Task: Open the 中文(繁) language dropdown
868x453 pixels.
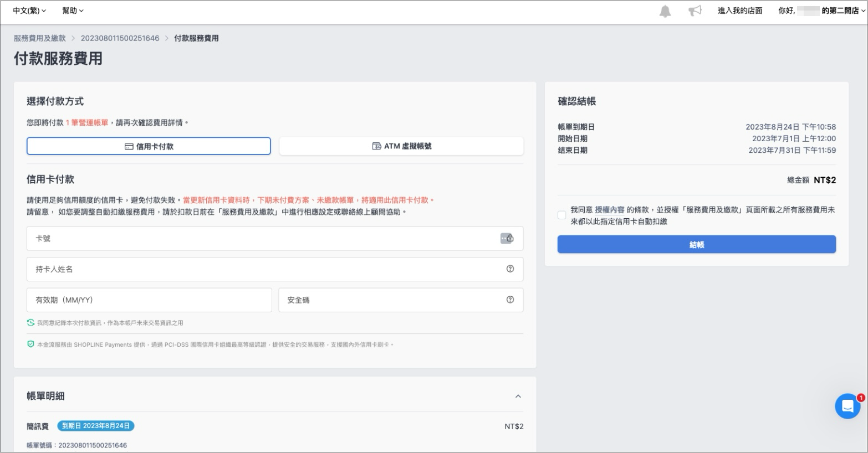Action: coord(29,11)
